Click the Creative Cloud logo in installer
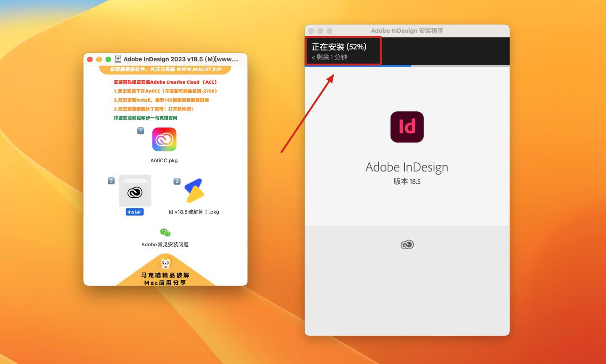This screenshot has height=364, width=606. 407,245
